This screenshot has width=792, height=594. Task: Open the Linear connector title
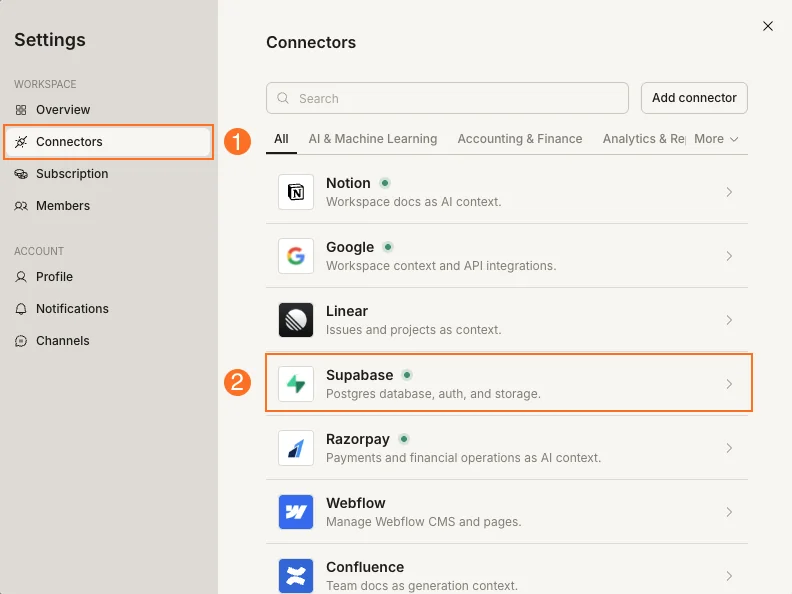tap(347, 311)
